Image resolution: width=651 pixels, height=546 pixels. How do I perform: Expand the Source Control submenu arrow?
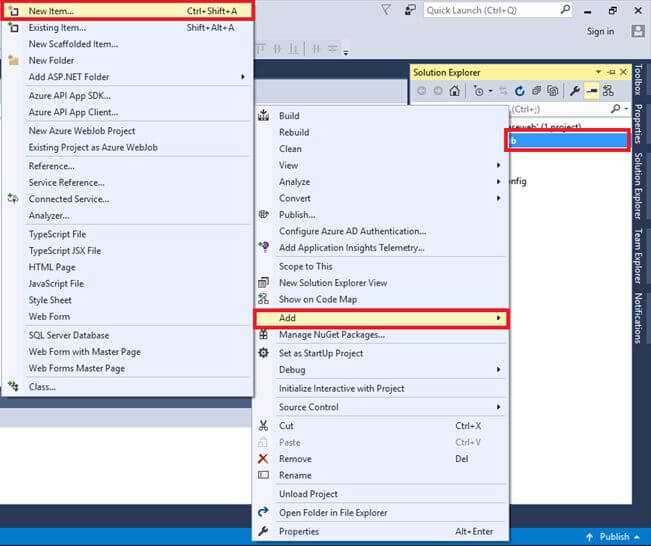498,407
